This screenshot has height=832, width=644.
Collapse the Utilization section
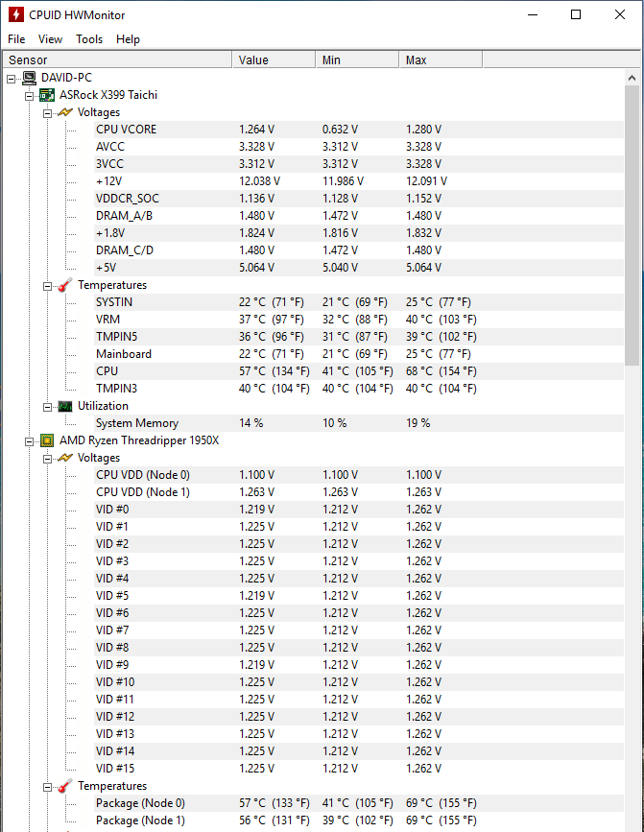[x=47, y=407]
